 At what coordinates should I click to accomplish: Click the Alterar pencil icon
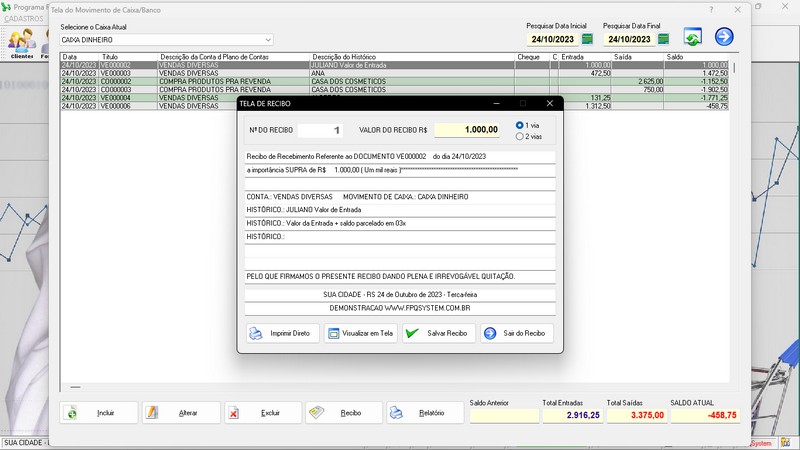pyautogui.click(x=152, y=413)
